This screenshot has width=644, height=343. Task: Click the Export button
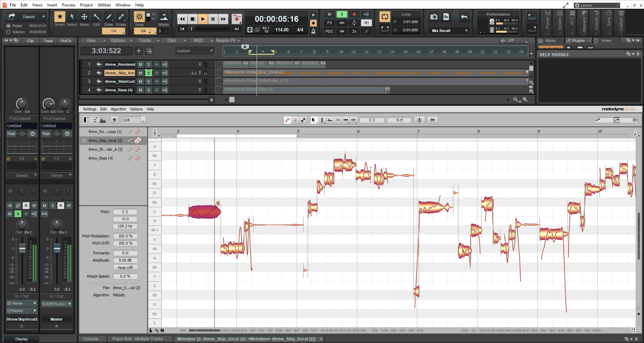[29, 17]
